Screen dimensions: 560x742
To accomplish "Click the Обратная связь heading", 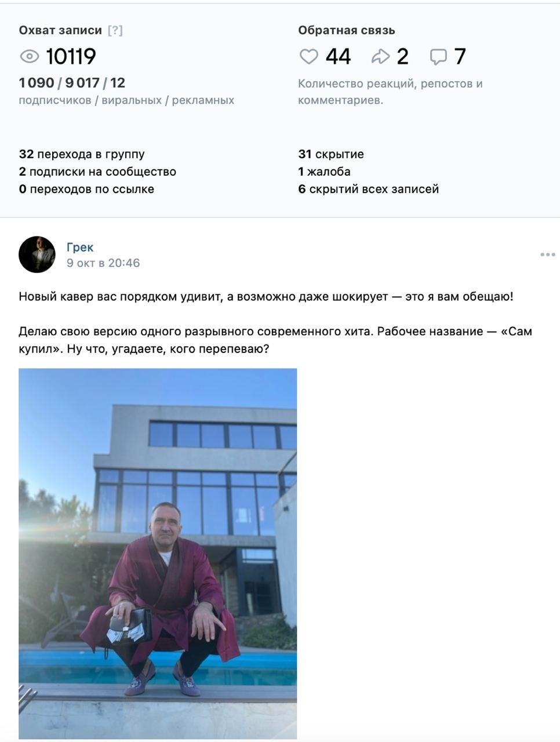I will [x=347, y=30].
